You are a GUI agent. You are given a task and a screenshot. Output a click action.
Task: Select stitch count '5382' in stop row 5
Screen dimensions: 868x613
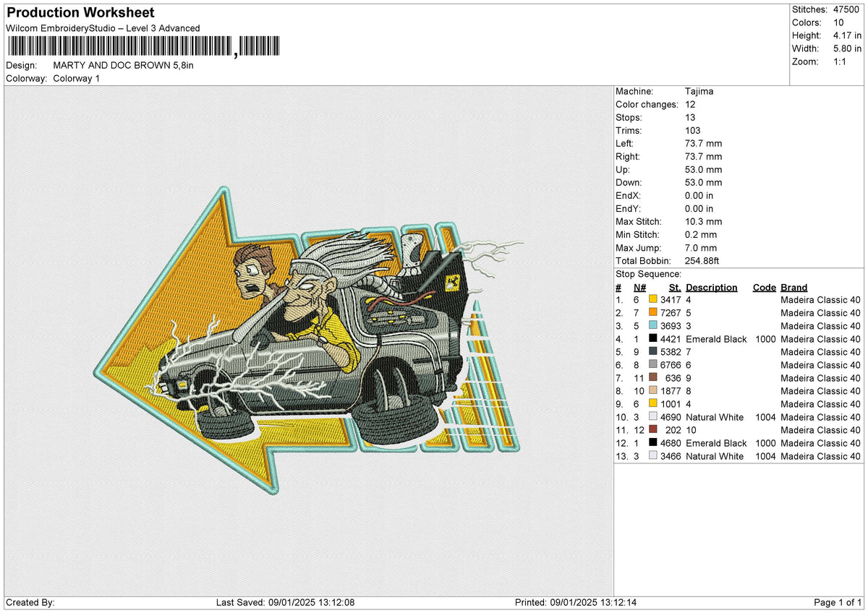pyautogui.click(x=671, y=351)
